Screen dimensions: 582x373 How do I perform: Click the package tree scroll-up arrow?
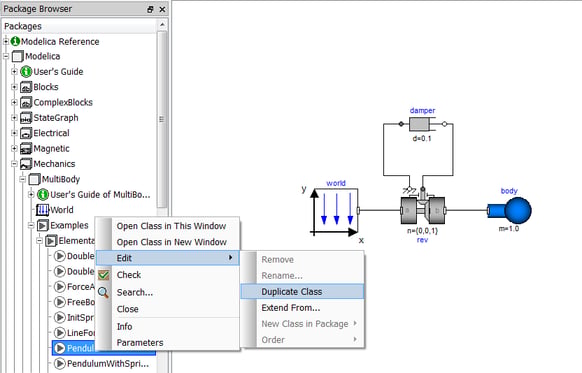point(162,25)
